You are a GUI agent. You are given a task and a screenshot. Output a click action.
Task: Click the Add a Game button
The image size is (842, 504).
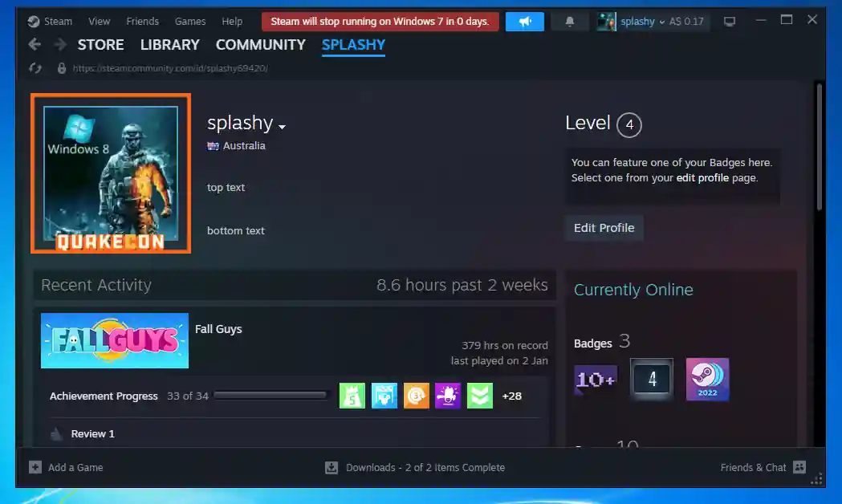pos(67,467)
